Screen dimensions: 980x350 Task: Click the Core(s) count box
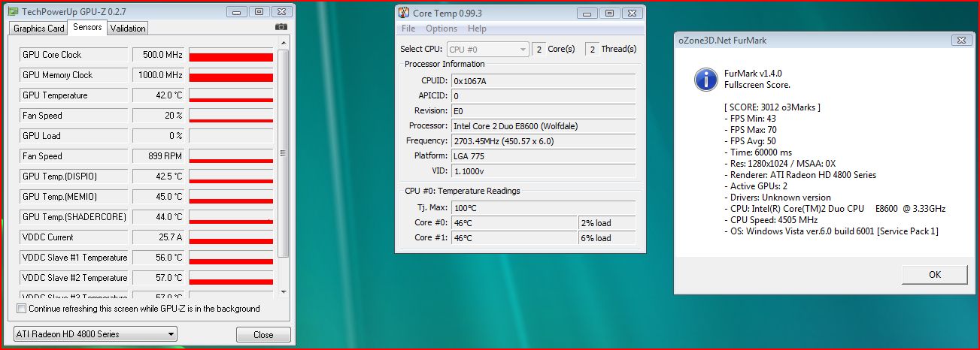539,50
